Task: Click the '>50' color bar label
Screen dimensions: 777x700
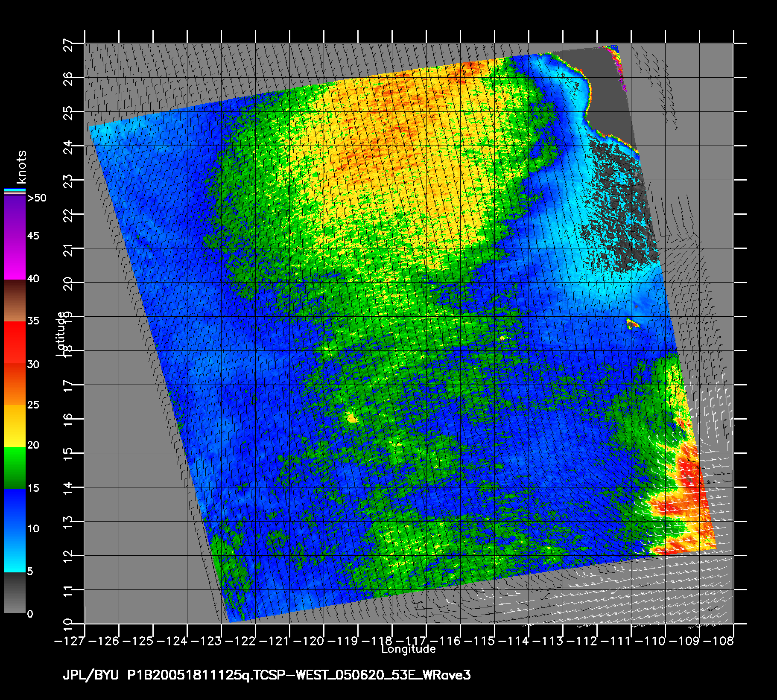Action: 37,198
